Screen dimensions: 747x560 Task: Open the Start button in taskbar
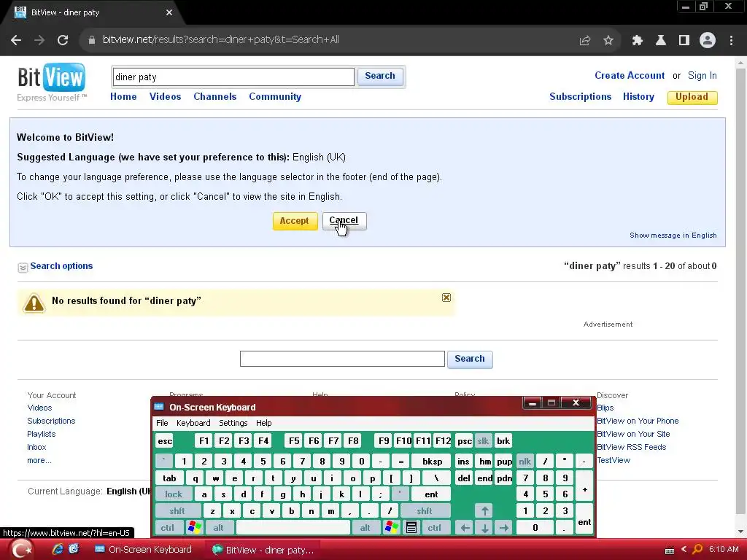[x=21, y=550]
